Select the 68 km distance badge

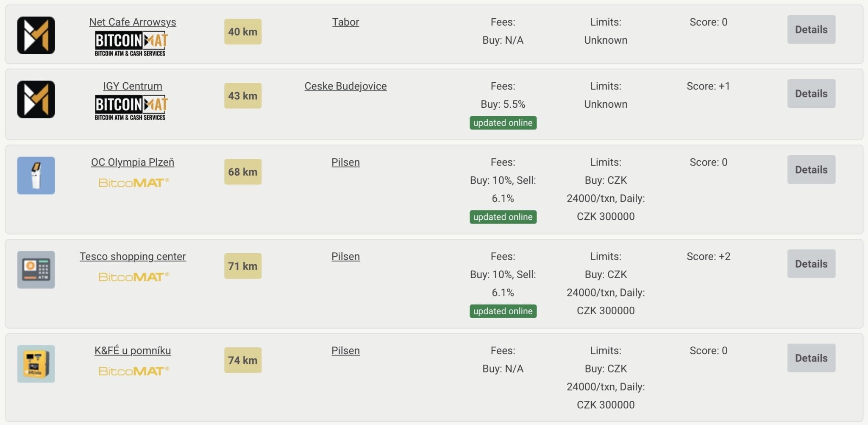243,172
